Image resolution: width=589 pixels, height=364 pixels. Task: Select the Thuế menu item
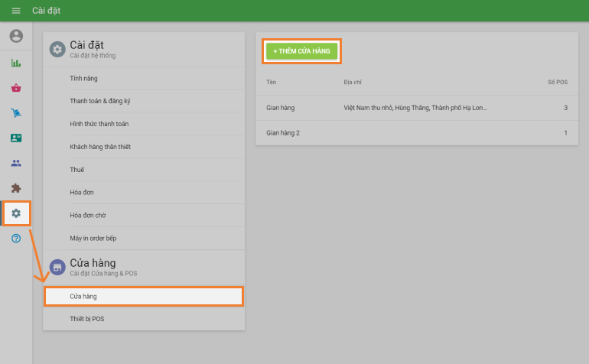pos(76,170)
